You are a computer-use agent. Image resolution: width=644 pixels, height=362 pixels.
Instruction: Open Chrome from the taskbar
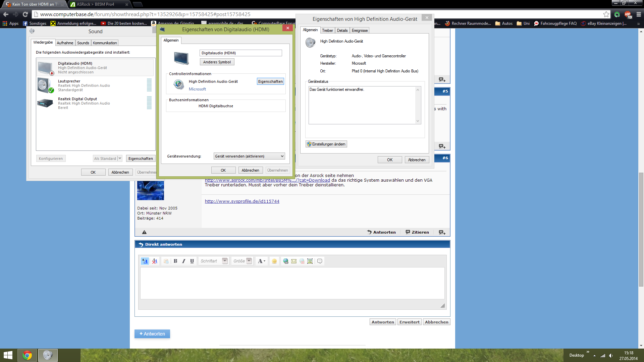pyautogui.click(x=27, y=355)
